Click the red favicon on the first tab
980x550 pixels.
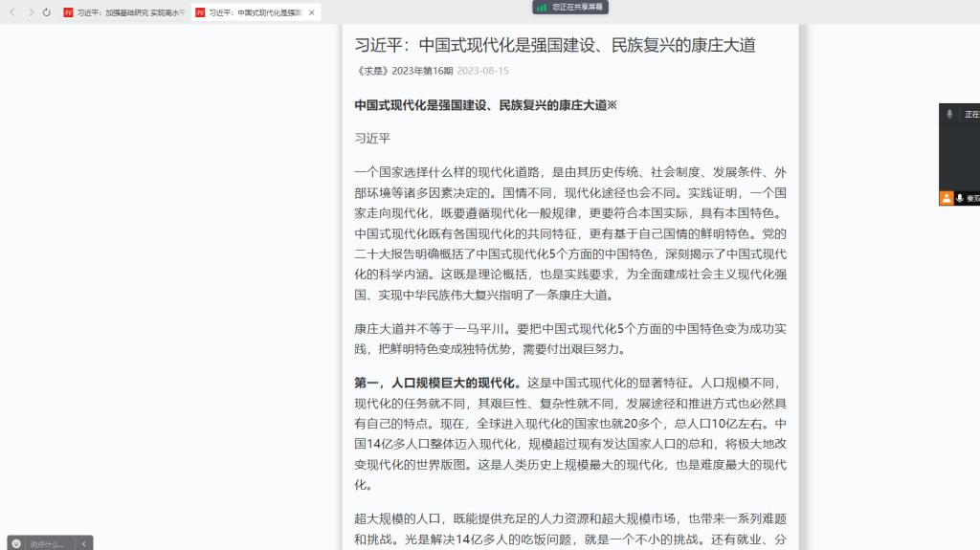pyautogui.click(x=69, y=12)
